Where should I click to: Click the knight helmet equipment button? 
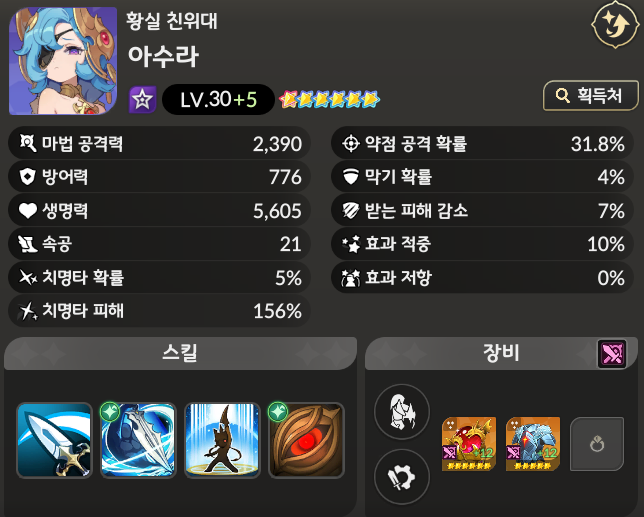coord(402,412)
